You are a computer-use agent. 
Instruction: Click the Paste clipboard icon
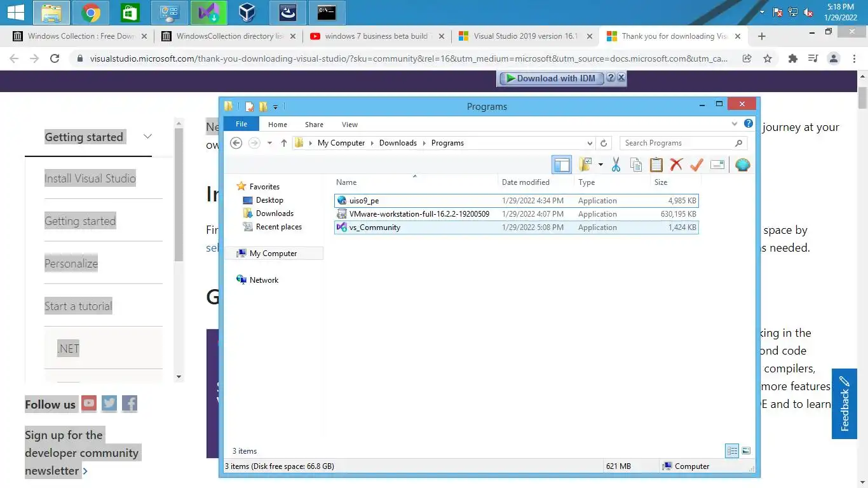[x=656, y=165]
